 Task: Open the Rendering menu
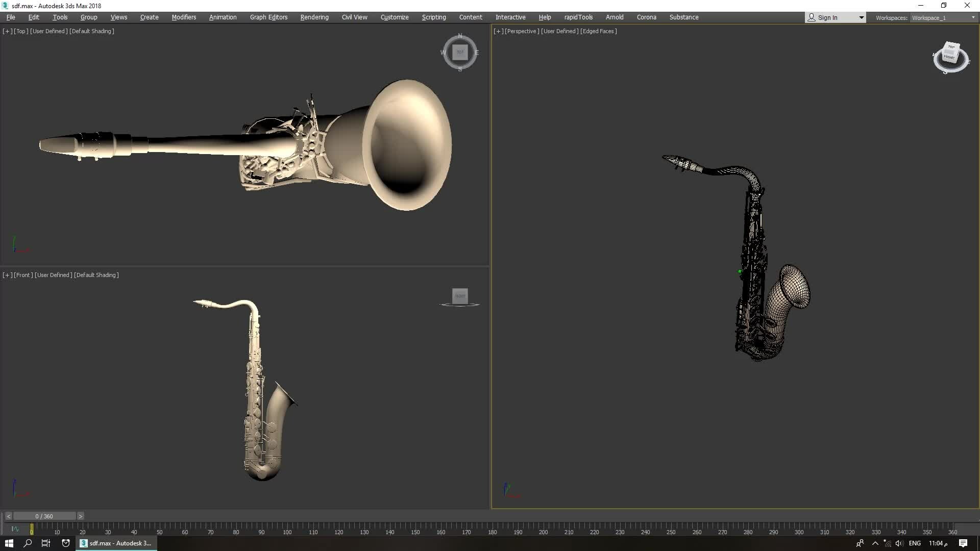click(x=314, y=17)
